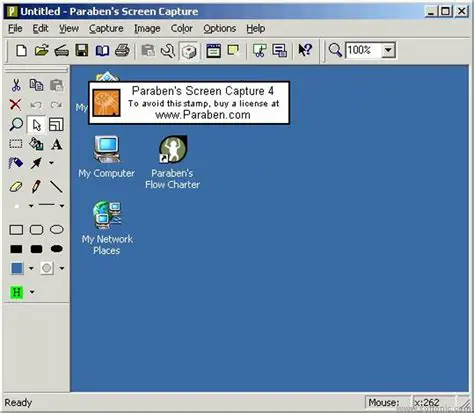Click the scissors-over-screen capture icon
Screen dimensions: 474x413
pos(259,51)
